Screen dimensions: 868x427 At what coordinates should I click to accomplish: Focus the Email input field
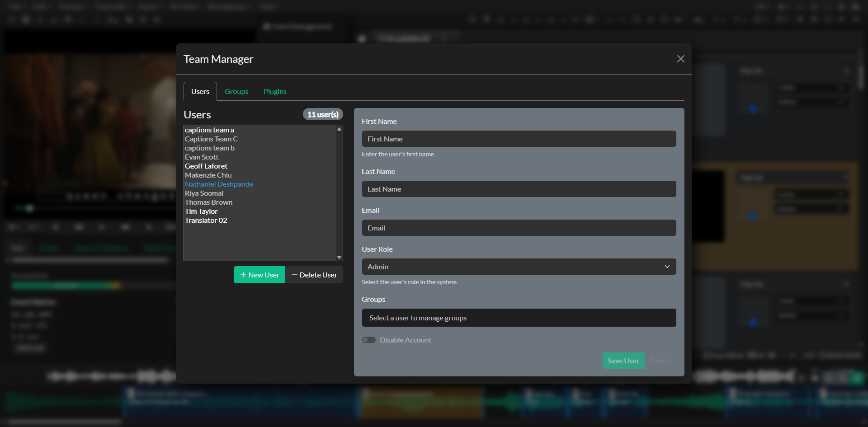519,228
